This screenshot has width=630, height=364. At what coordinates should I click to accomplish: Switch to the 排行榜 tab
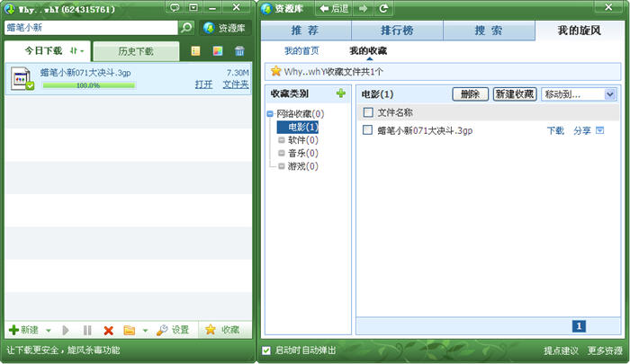398,31
